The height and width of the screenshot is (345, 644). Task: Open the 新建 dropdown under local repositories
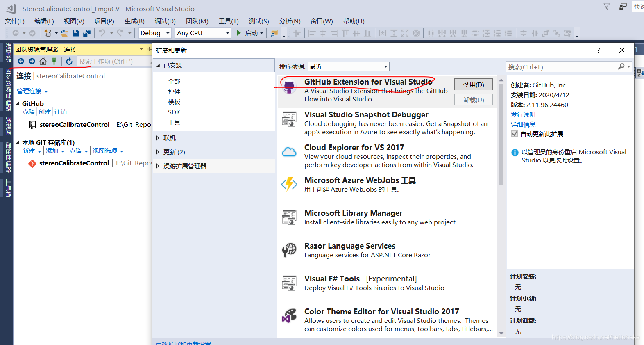tap(32, 151)
